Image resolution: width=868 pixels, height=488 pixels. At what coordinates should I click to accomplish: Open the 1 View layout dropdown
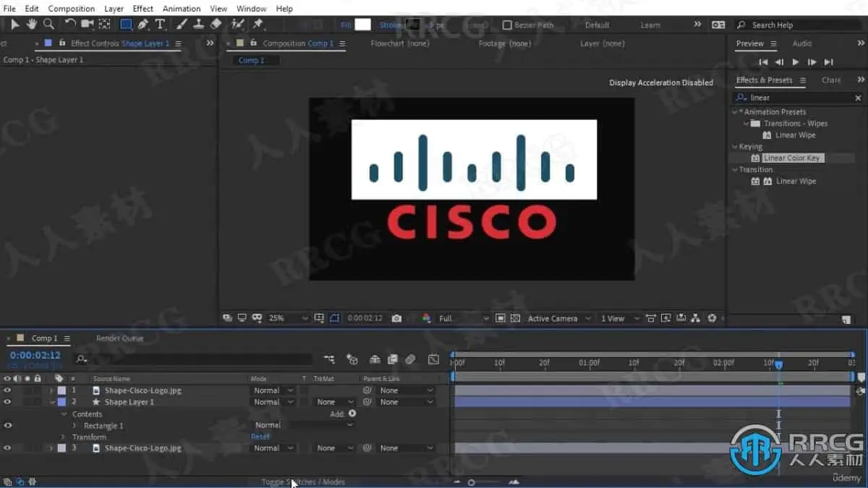[620, 318]
